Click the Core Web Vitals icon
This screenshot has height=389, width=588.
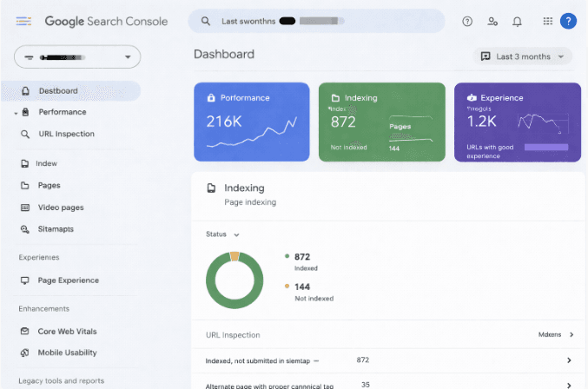pyautogui.click(x=24, y=331)
